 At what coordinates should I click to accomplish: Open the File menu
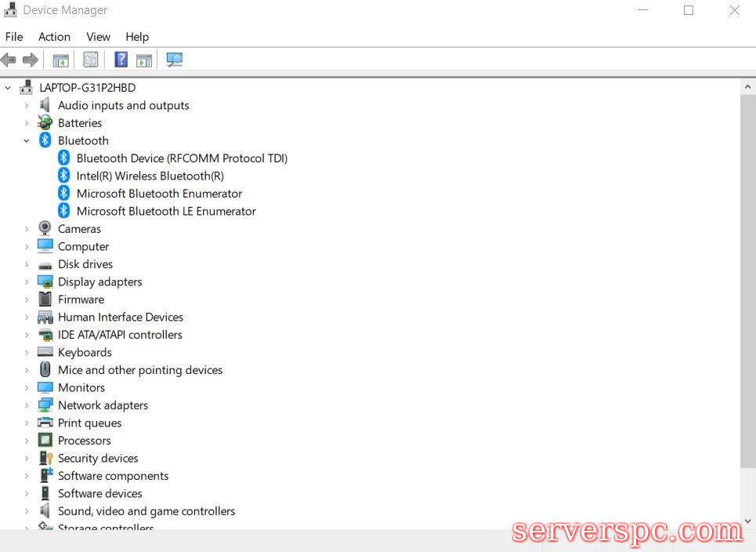tap(14, 37)
